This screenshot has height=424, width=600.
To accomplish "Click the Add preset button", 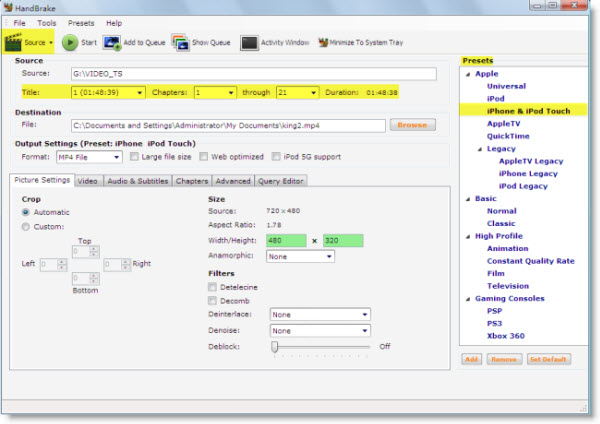I will pos(471,359).
